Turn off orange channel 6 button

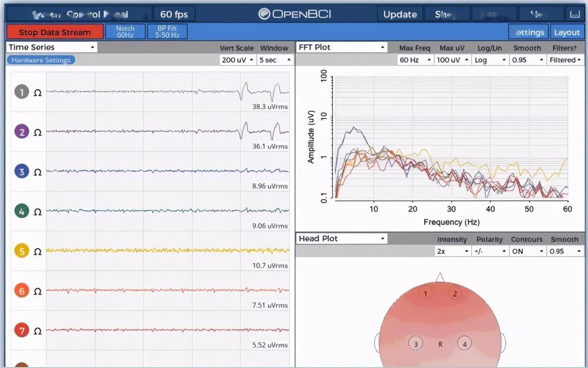pyautogui.click(x=22, y=291)
